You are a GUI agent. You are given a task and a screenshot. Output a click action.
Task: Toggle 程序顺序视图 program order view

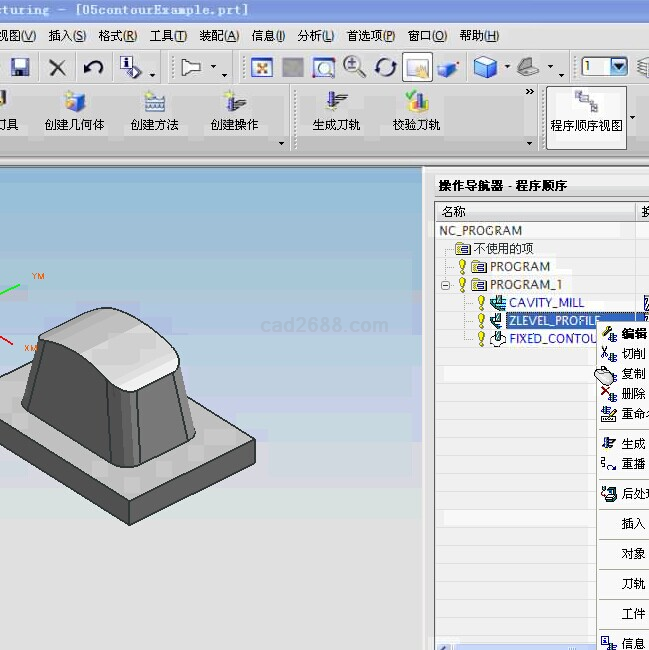[586, 112]
